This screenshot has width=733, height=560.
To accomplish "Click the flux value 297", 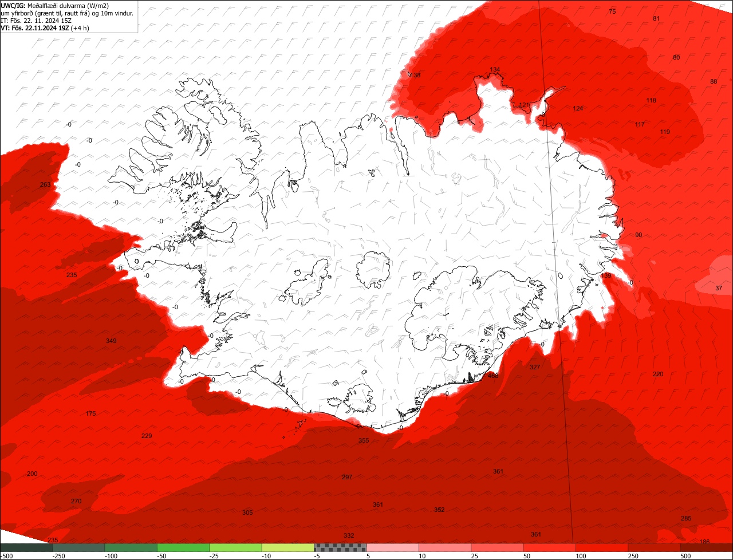I will pyautogui.click(x=347, y=477).
